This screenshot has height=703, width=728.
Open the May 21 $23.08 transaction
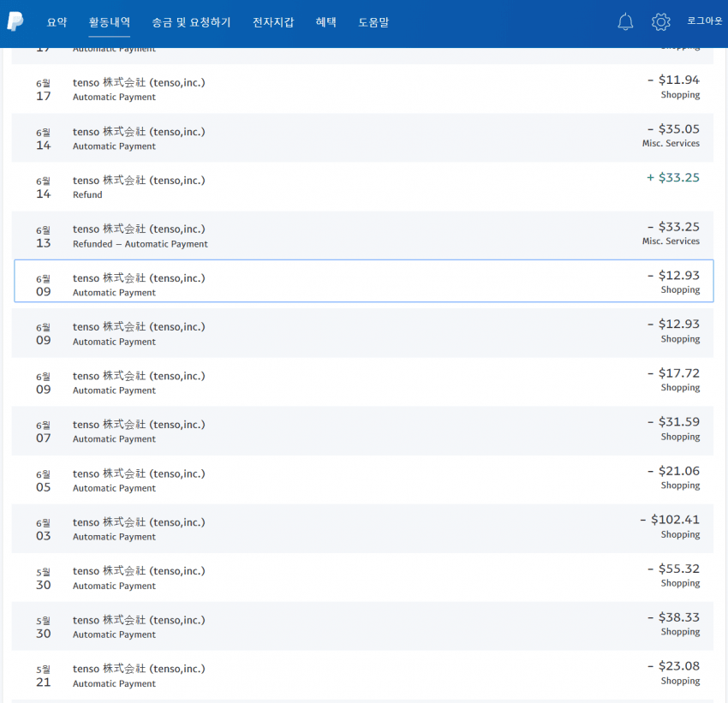[362, 675]
